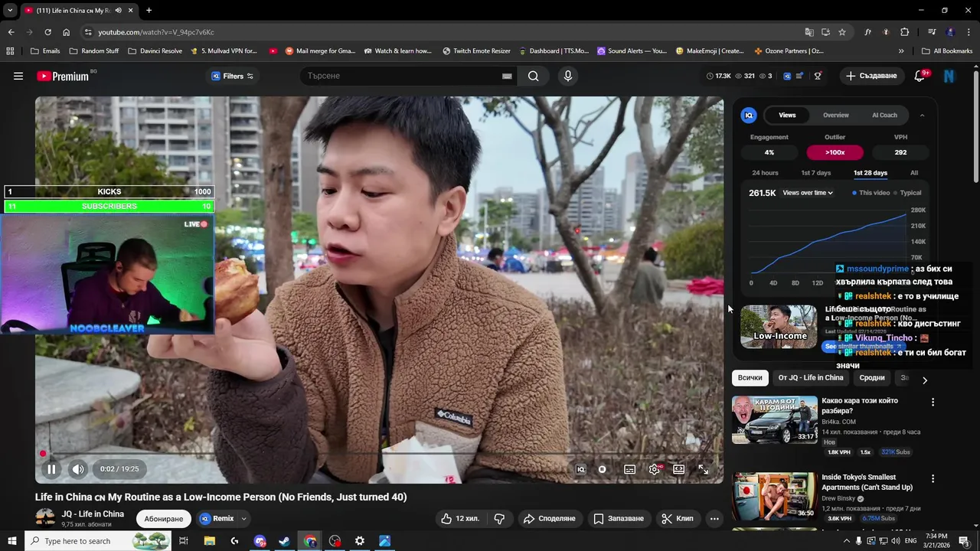Click the red video progress scrubber
Image resolution: width=980 pixels, height=551 pixels.
coord(43,454)
